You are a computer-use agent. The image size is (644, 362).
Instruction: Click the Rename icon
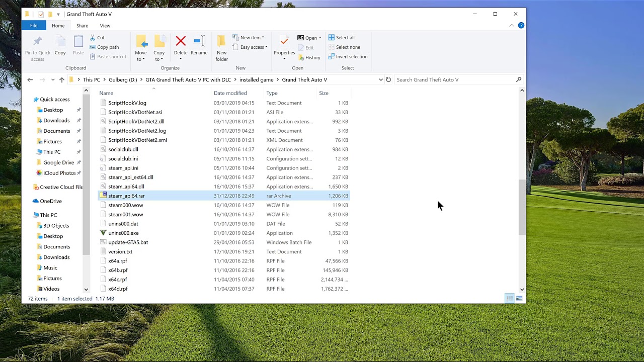pos(199,41)
